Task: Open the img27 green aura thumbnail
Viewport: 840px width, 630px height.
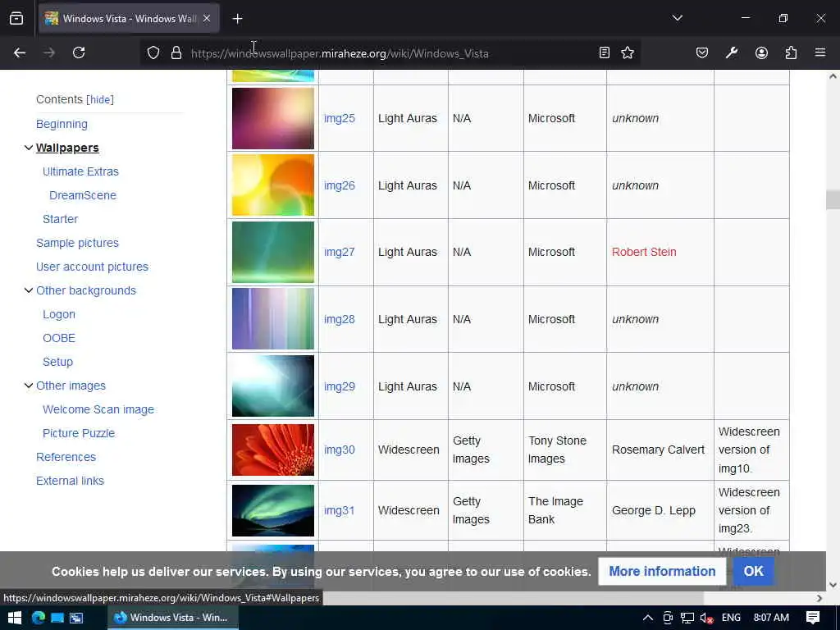Action: pyautogui.click(x=273, y=252)
